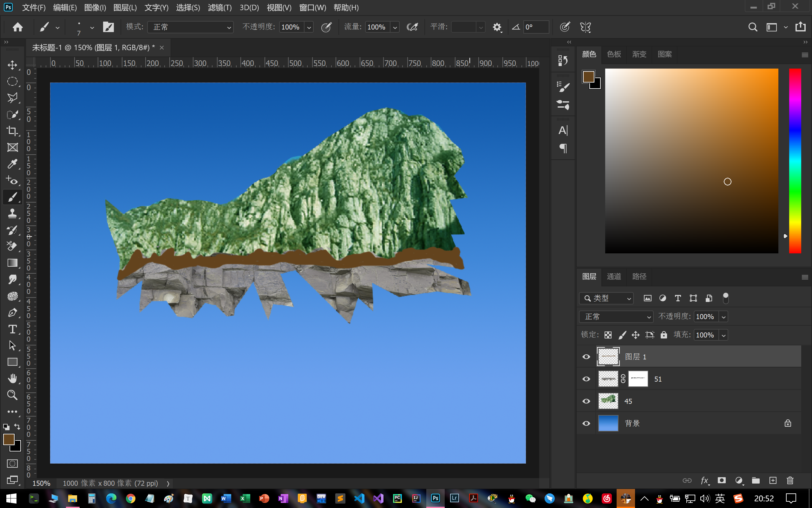
Task: Switch to the 色板 tab
Action: point(614,54)
